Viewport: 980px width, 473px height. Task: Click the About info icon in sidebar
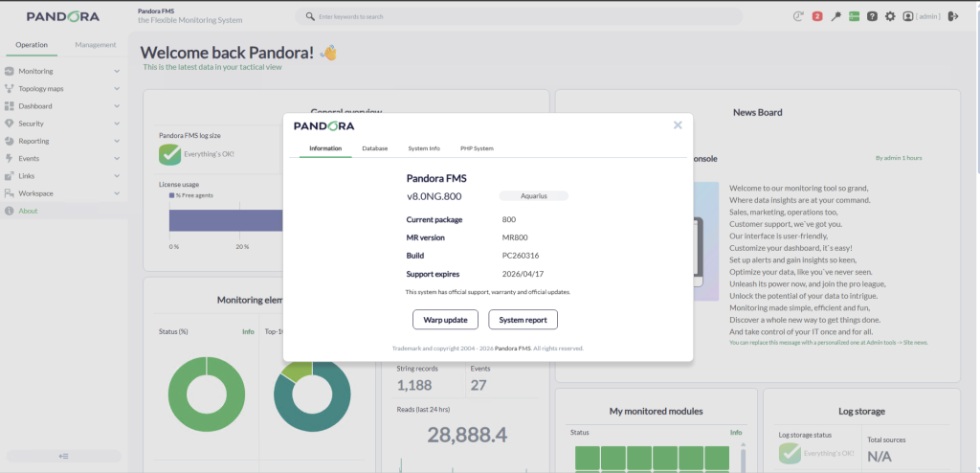(x=10, y=211)
